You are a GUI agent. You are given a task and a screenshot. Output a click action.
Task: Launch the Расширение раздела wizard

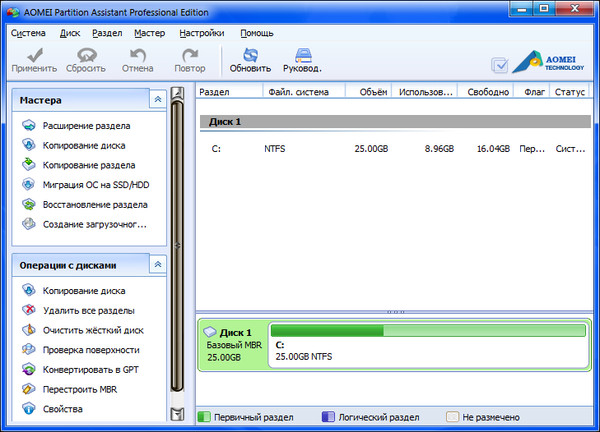coord(85,126)
